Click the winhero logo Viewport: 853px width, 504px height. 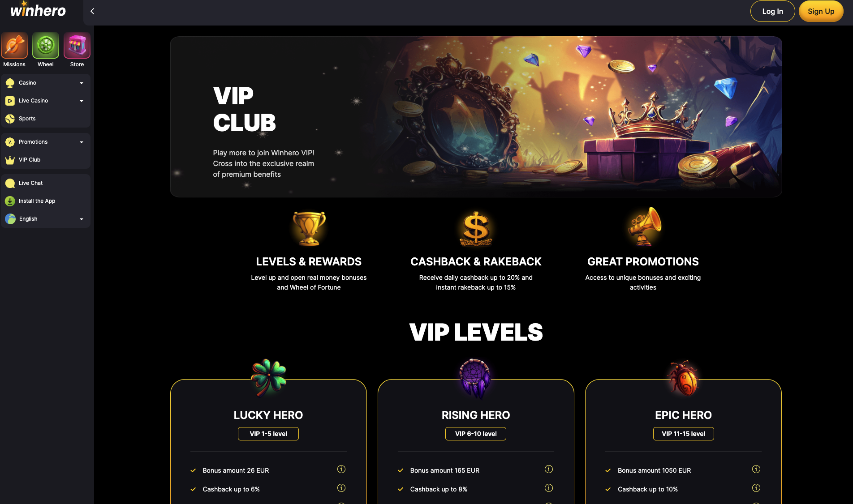coord(38,10)
